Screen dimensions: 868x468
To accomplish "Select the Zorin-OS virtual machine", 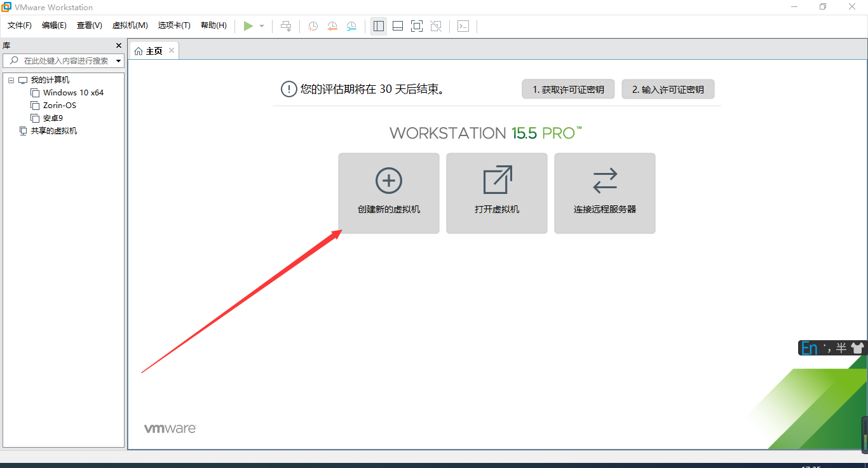I will (60, 106).
